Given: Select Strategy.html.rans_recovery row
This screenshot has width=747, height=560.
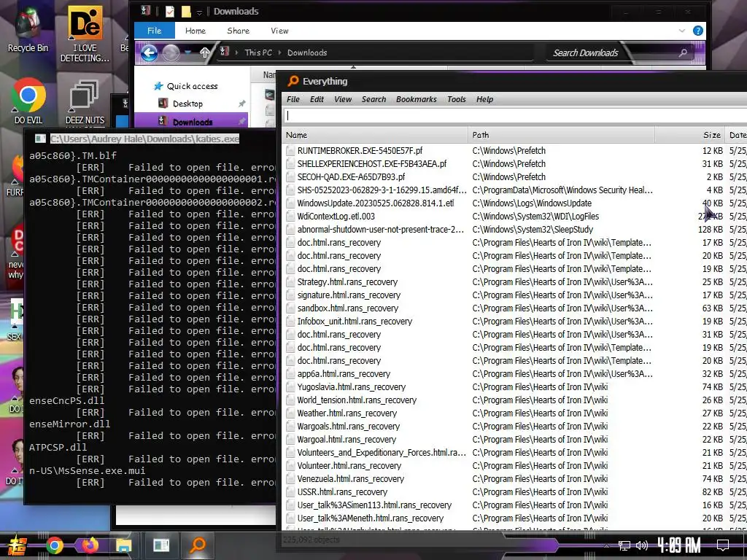Looking at the screenshot, I should 514,282.
